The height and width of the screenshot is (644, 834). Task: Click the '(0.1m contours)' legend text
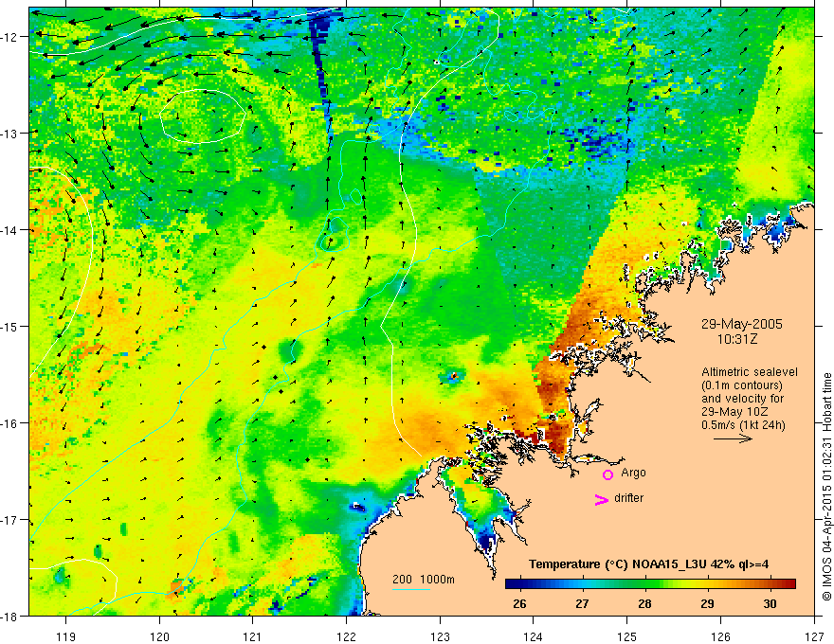coord(742,385)
